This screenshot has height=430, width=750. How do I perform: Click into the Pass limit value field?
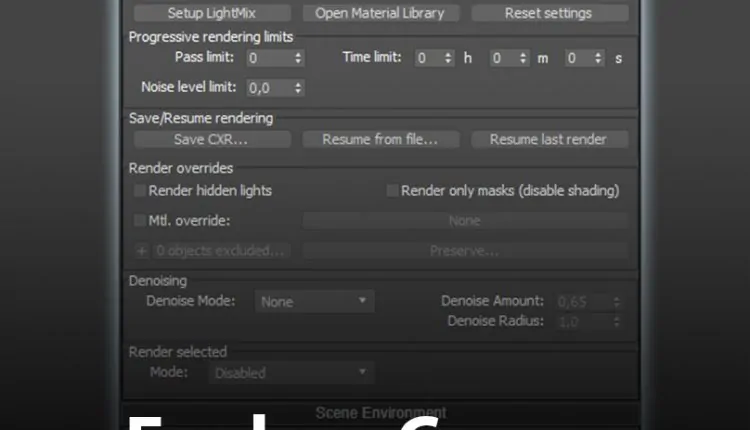[x=269, y=58]
